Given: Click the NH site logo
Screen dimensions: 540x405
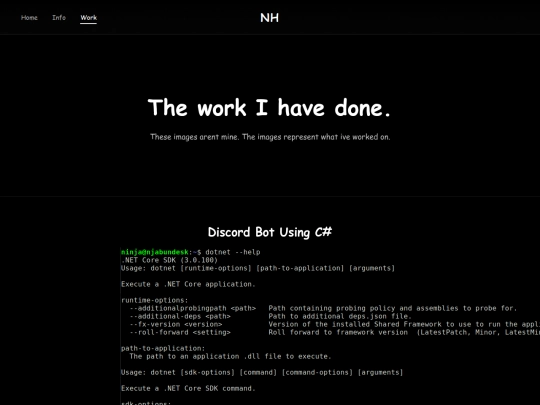Looking at the screenshot, I should pos(269,18).
